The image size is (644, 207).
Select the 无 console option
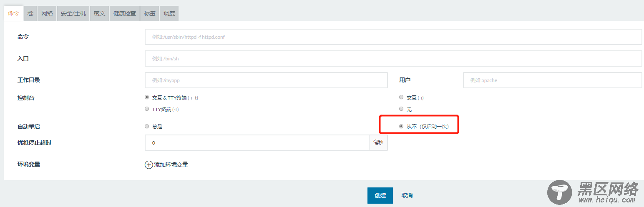(401, 109)
